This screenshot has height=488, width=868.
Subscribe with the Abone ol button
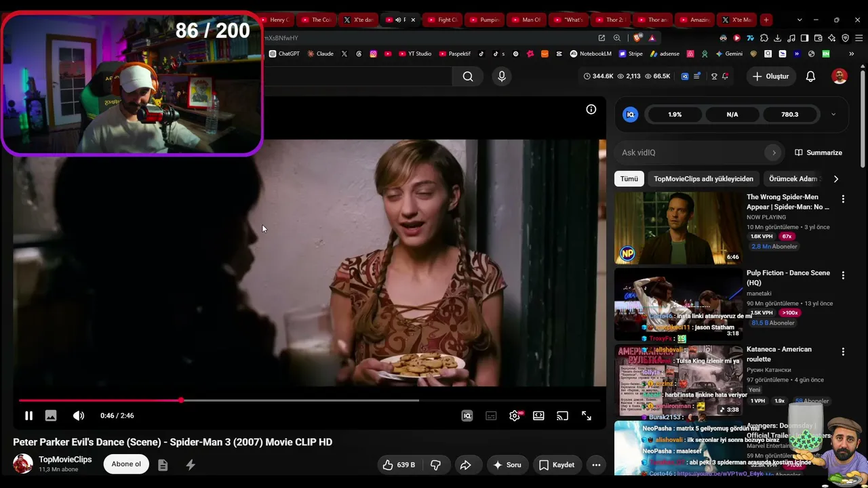[126, 464]
